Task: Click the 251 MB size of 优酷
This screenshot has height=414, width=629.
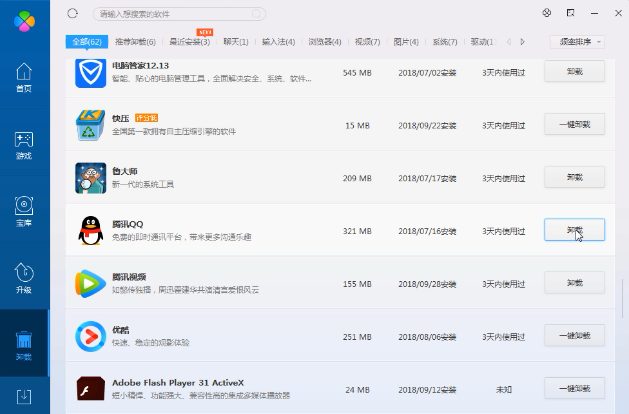Action: tap(357, 337)
